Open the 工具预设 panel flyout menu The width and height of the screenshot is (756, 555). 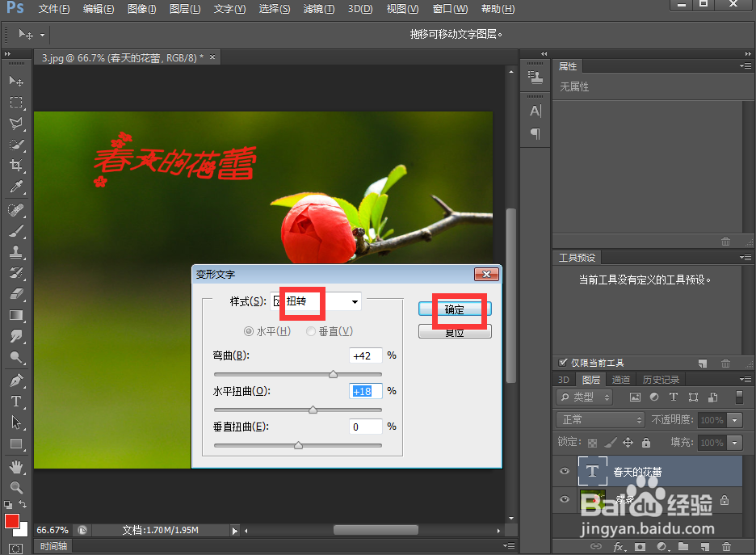point(745,257)
